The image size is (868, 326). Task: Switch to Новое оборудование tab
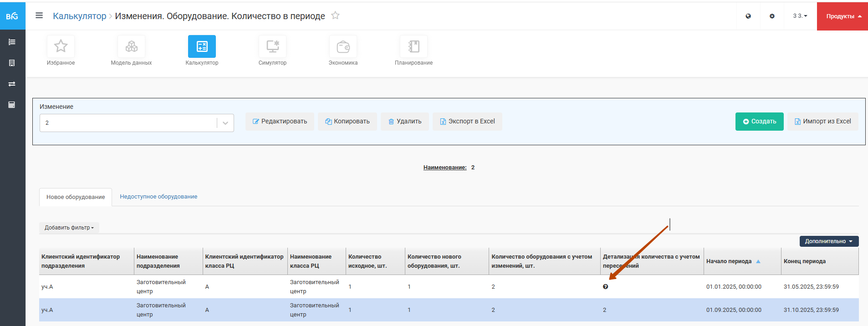click(76, 197)
